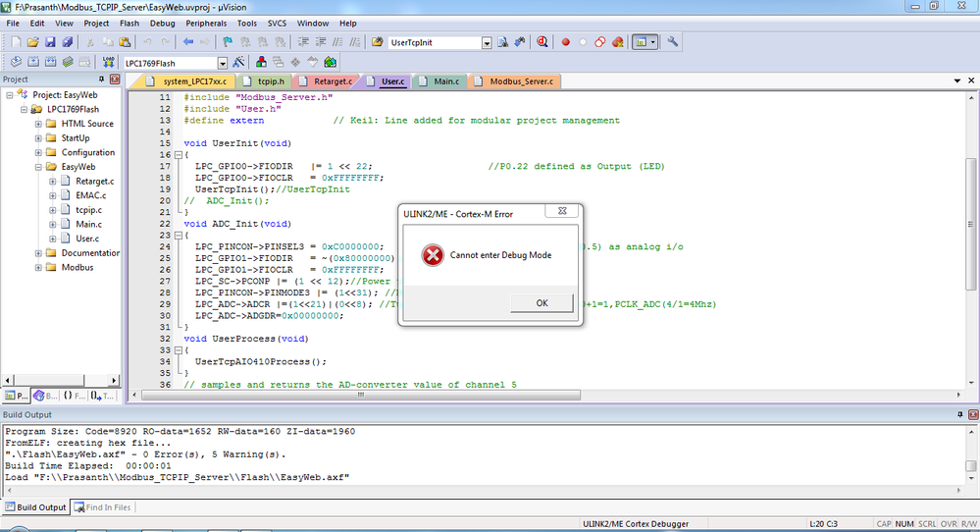Toggle bookmark with the blue flag icon
This screenshot has width=980, height=532.
tap(228, 42)
